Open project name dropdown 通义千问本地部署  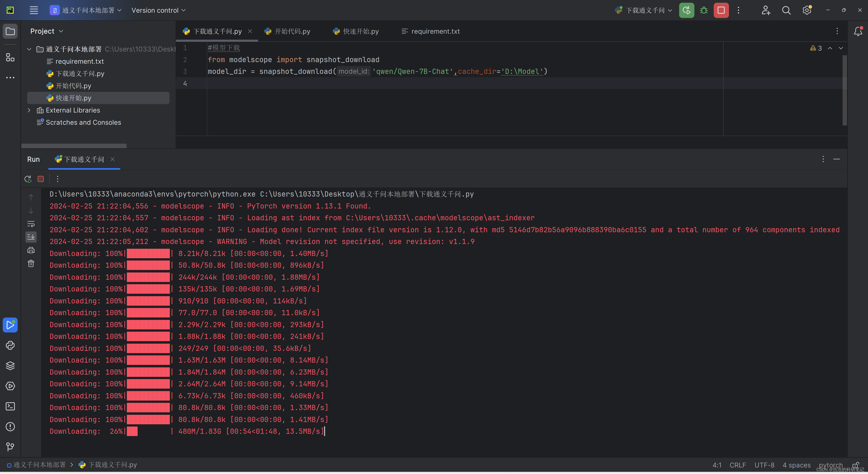(x=86, y=10)
